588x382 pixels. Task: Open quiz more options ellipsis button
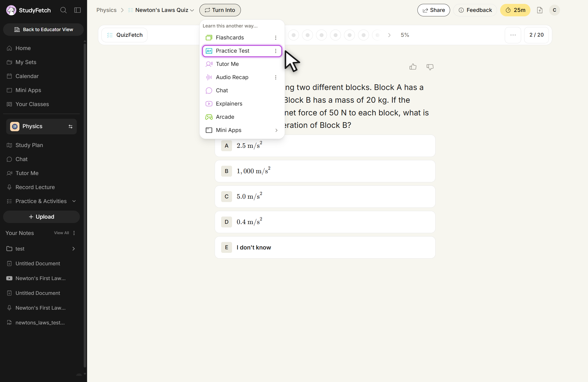[x=513, y=35]
